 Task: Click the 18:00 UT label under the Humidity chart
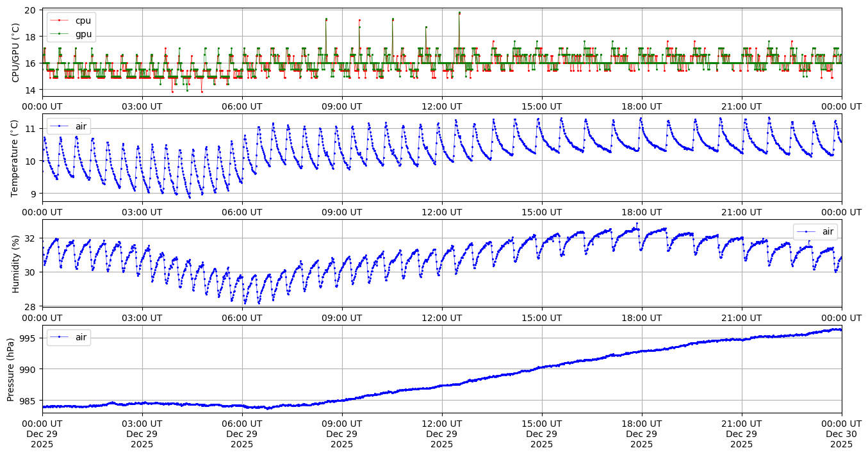click(x=642, y=317)
